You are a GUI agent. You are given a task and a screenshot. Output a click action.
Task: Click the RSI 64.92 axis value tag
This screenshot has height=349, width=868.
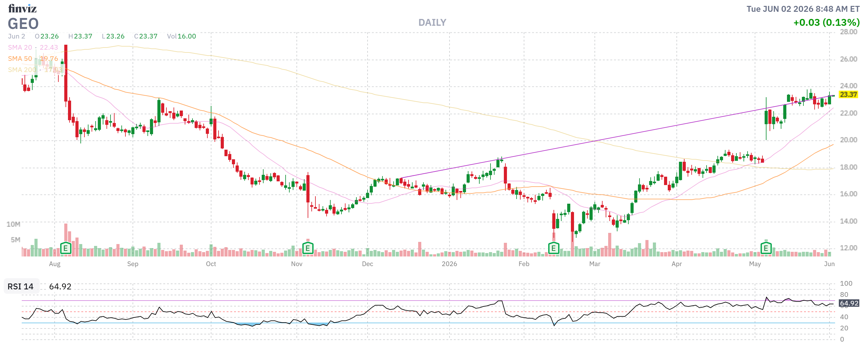848,303
